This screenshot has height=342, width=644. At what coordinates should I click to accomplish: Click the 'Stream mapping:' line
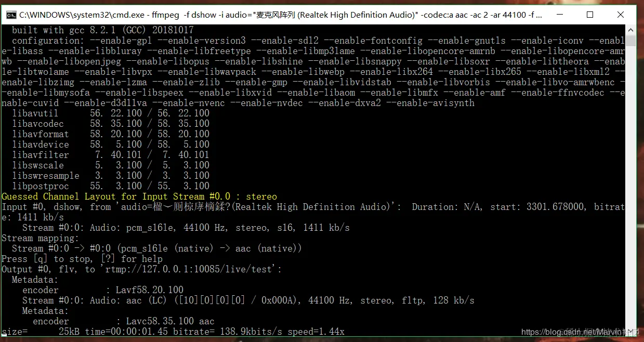pyautogui.click(x=41, y=238)
